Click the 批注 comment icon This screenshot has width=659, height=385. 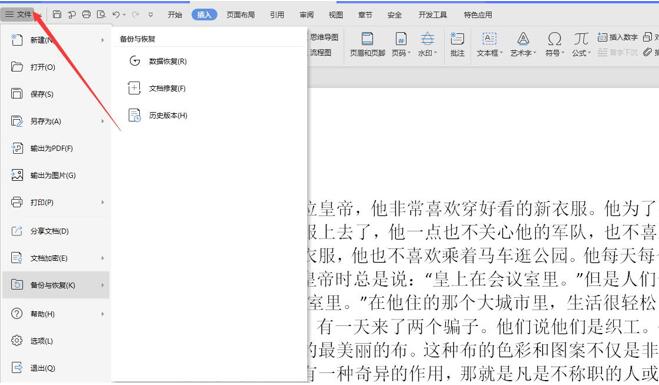point(457,39)
